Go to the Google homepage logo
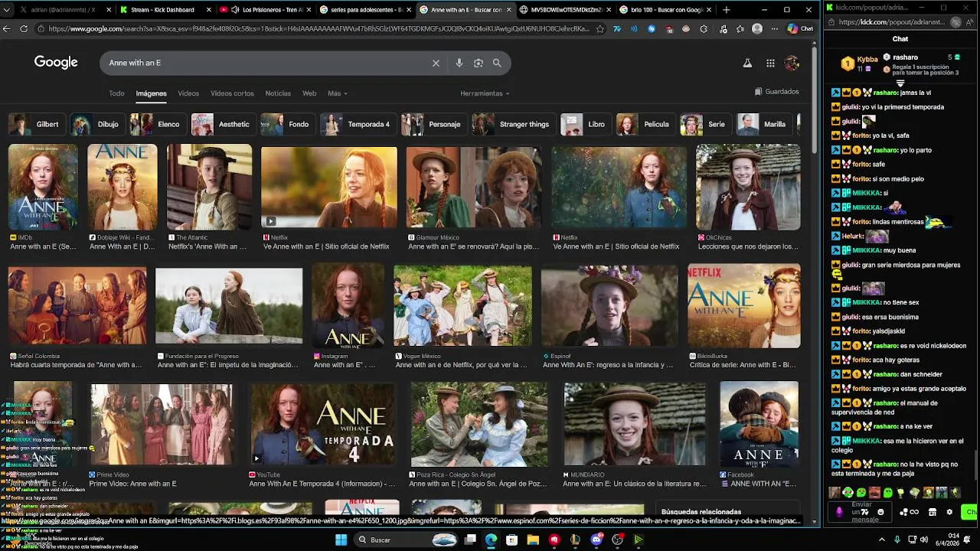 (56, 63)
